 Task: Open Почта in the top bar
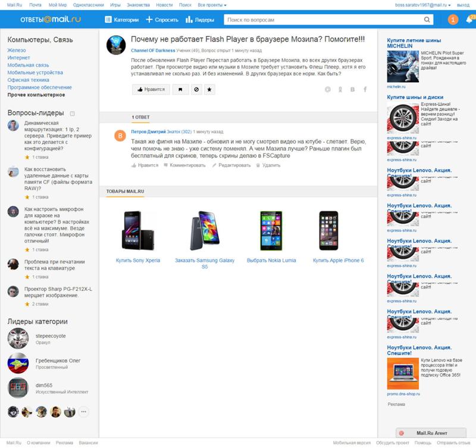click(35, 5)
